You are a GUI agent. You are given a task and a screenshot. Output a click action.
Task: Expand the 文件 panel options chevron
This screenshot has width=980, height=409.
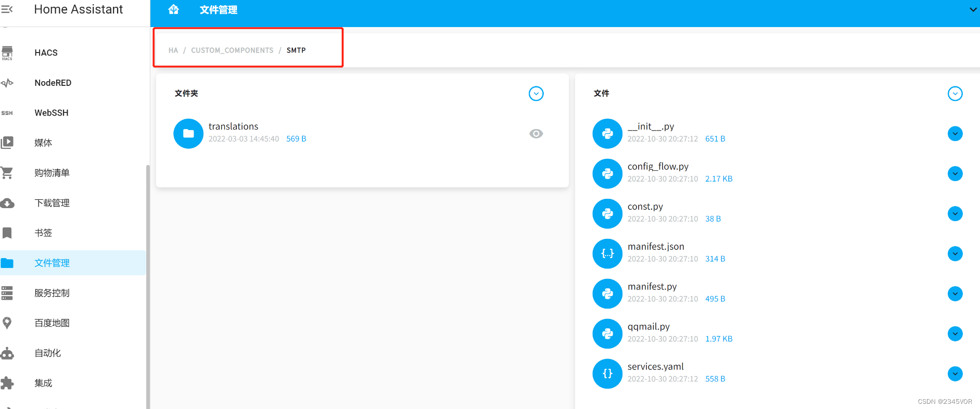tap(955, 94)
